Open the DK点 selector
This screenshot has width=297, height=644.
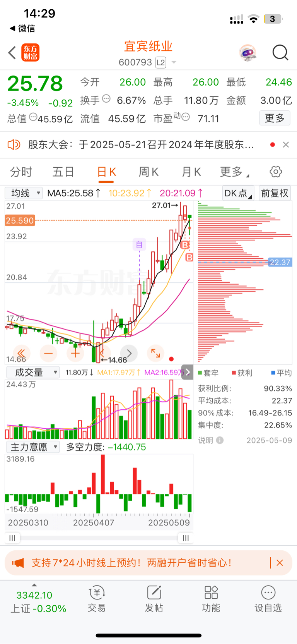[238, 193]
